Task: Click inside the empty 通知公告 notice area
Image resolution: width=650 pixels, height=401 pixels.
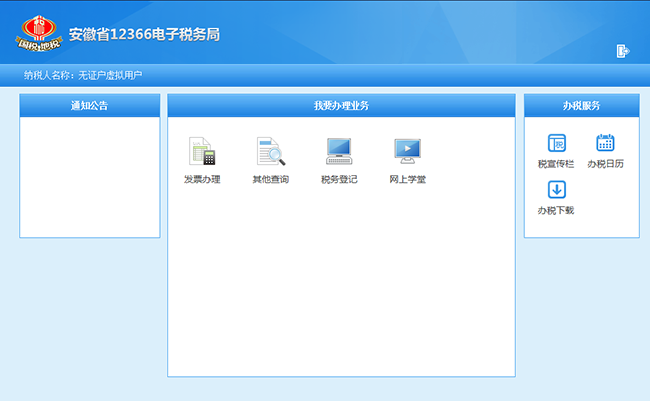Action: 90,177
